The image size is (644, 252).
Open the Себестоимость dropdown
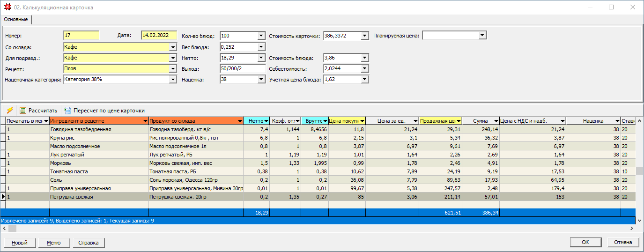pos(365,69)
